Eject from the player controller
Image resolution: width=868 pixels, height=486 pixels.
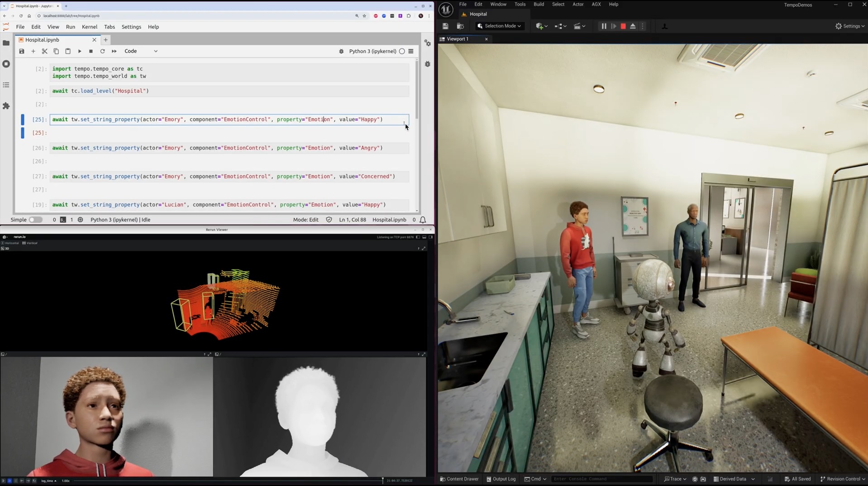pos(633,26)
